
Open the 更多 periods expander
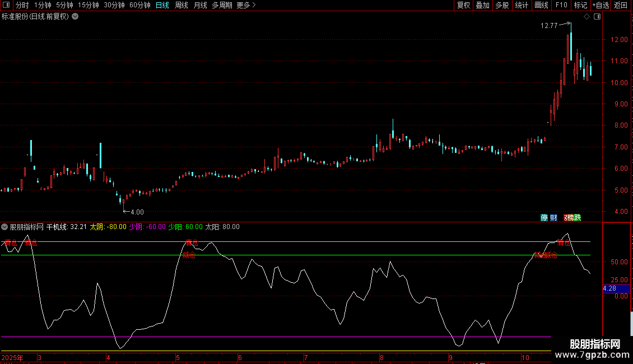pyautogui.click(x=246, y=5)
